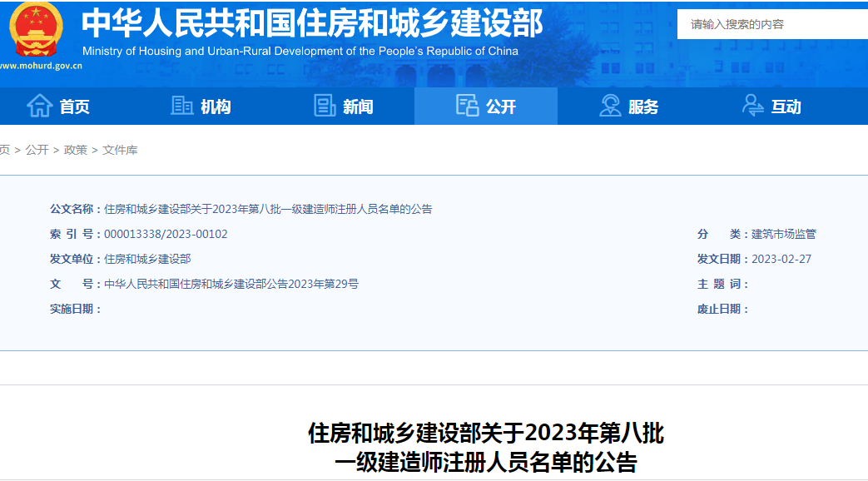Click the document icon beside 公开

click(x=467, y=105)
